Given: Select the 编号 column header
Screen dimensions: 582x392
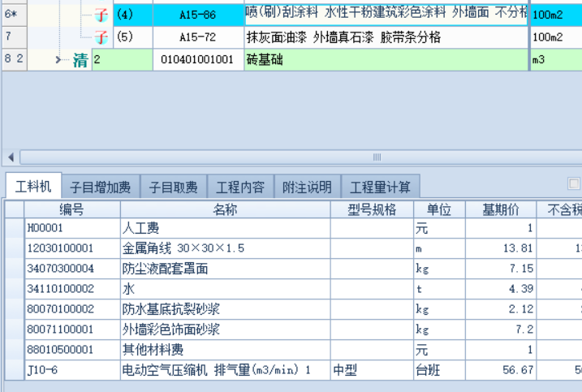Looking at the screenshot, I should (72, 209).
